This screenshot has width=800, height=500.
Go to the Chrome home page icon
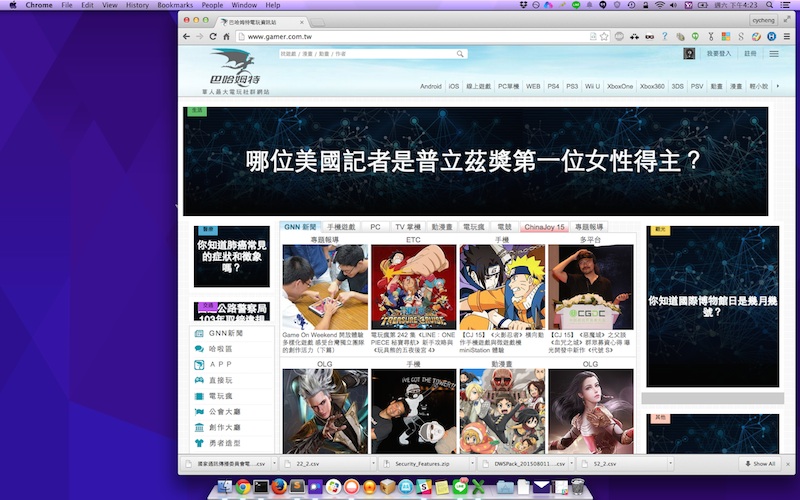226,37
